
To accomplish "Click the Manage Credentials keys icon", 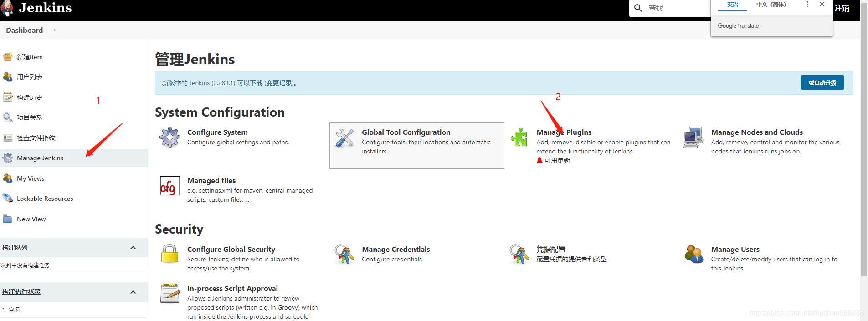I will pyautogui.click(x=344, y=254).
